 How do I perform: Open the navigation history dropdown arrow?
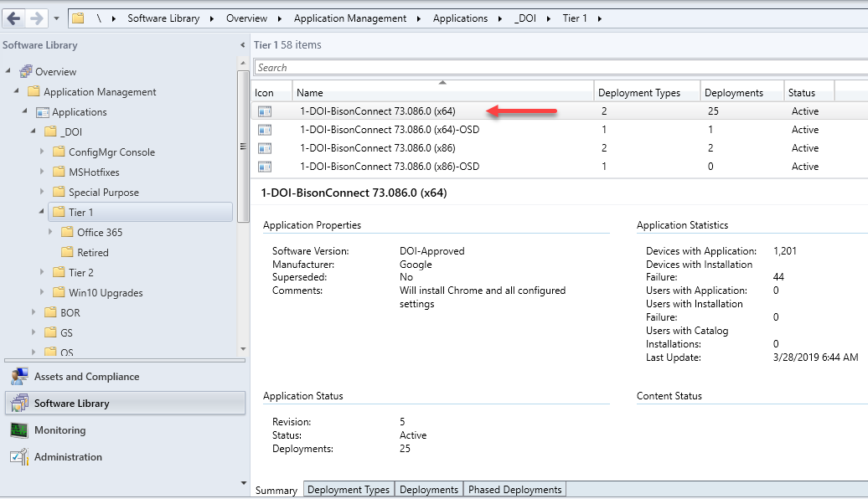pyautogui.click(x=56, y=18)
